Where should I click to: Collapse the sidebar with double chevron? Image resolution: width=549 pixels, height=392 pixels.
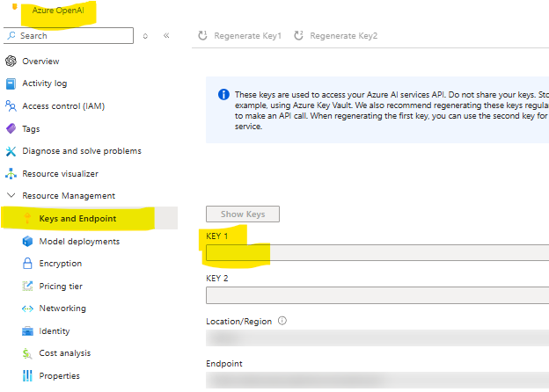click(x=166, y=35)
